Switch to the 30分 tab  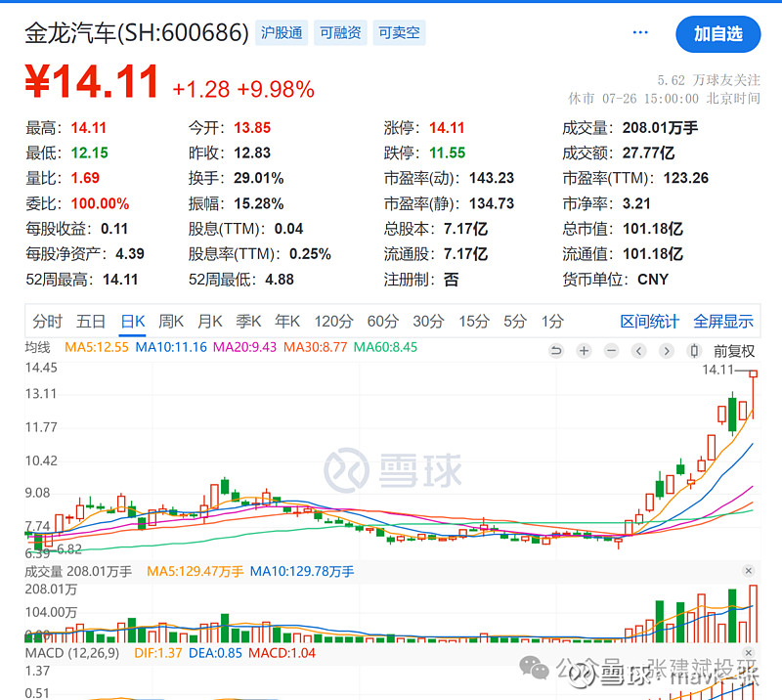pos(428,322)
